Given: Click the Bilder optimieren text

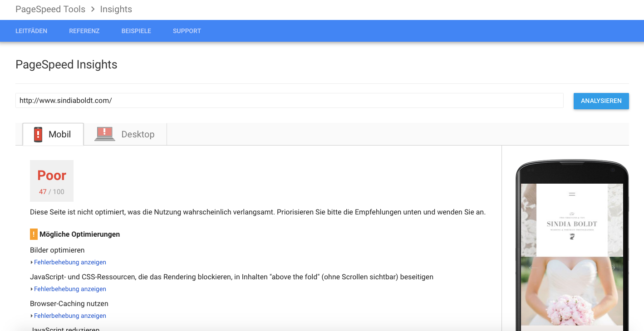Looking at the screenshot, I should click(x=57, y=250).
